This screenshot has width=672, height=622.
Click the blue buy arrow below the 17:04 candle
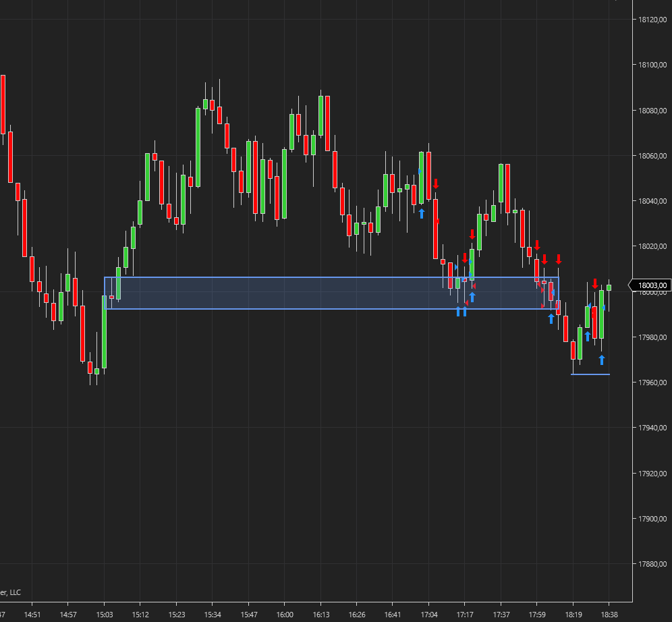[x=422, y=213]
